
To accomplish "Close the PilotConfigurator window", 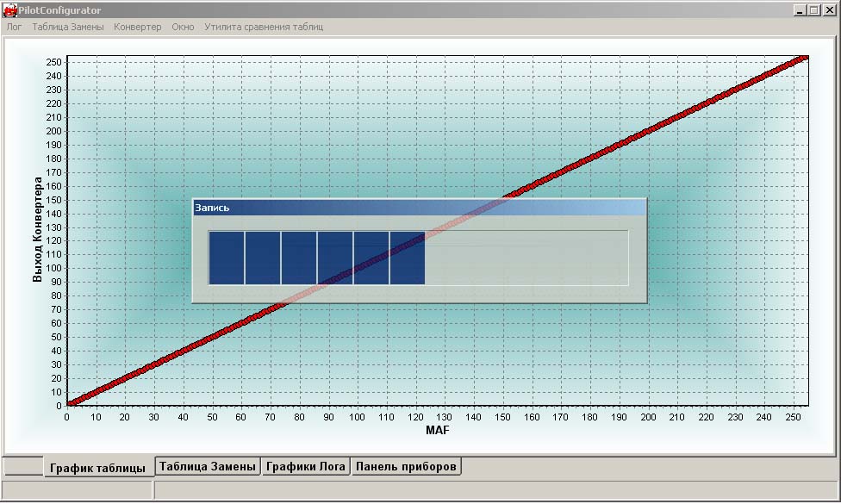I will pos(829,10).
